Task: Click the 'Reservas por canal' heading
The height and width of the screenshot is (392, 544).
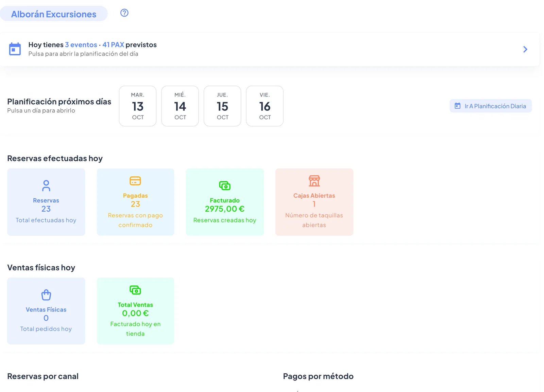Action: [43, 376]
